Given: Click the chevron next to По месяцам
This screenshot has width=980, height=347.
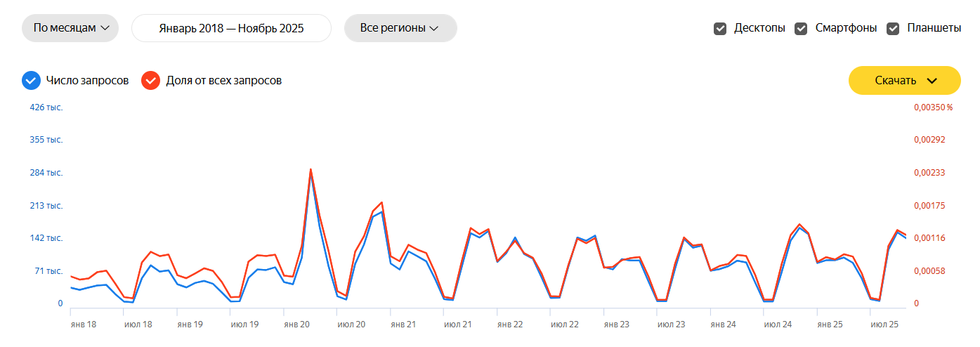Looking at the screenshot, I should pyautogui.click(x=105, y=28).
